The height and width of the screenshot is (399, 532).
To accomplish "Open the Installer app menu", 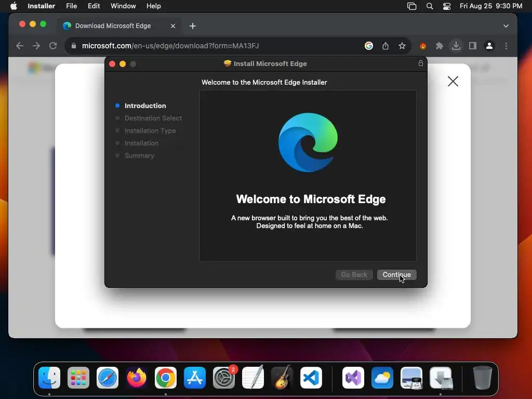I will (41, 6).
